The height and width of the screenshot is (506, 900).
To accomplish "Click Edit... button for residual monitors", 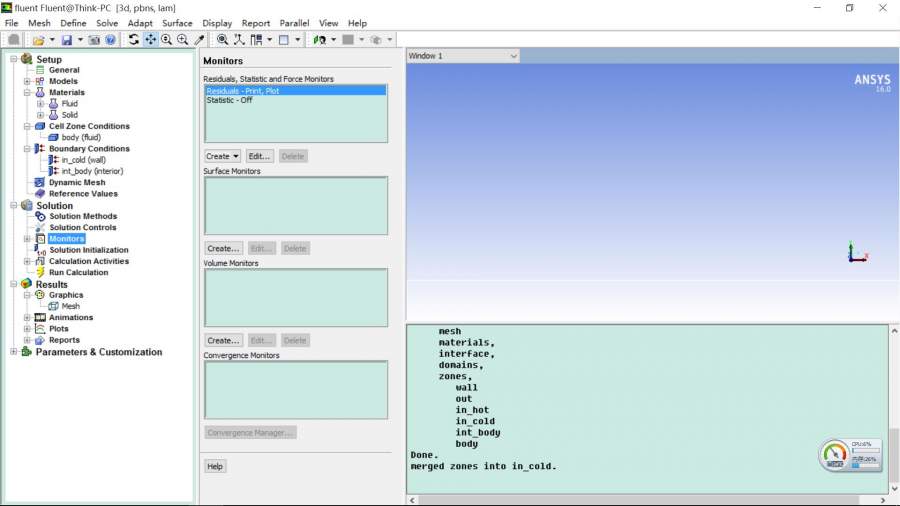I will click(259, 156).
